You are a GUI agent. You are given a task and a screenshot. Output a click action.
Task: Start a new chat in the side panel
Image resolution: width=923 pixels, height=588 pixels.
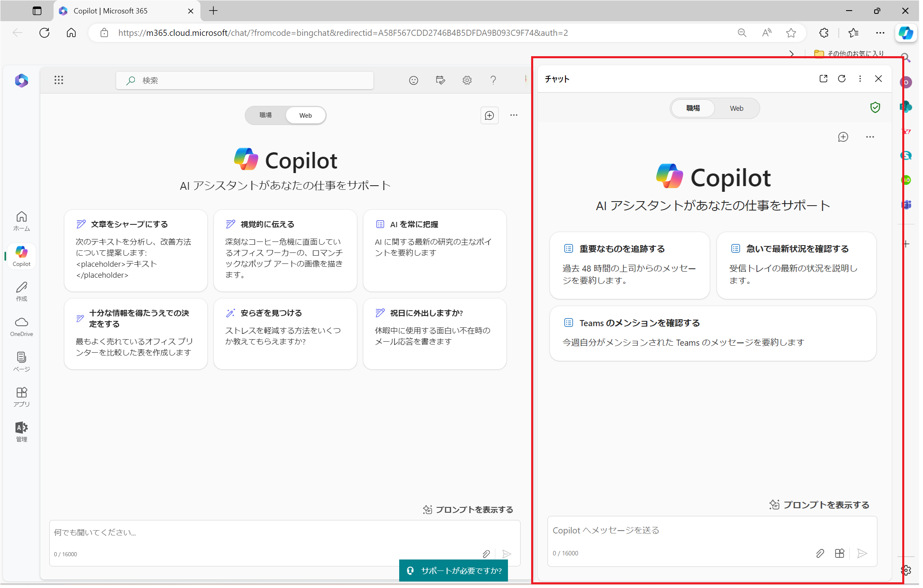click(x=843, y=137)
